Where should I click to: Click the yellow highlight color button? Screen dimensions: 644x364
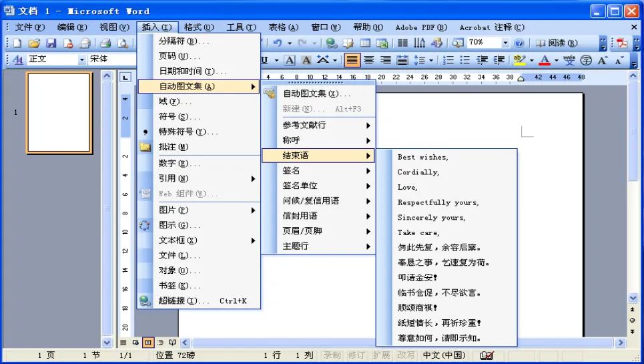[x=520, y=60]
